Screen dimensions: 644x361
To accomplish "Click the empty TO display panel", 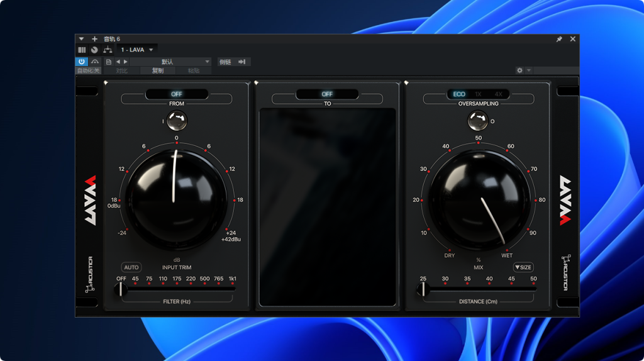I will [327, 207].
